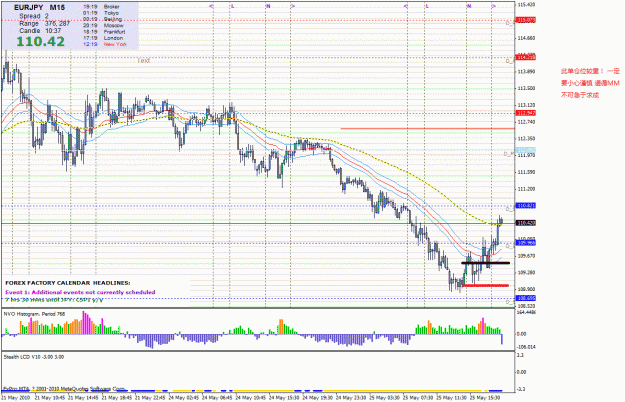Click the MetaQuotes Software Corp copyright text
The height and width of the screenshot is (402, 625).
pos(65,388)
